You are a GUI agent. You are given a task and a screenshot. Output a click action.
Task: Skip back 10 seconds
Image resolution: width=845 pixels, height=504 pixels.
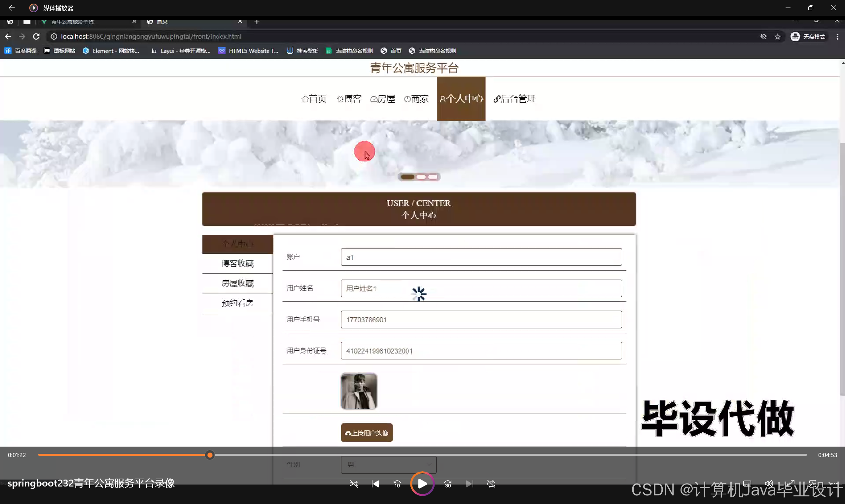[x=397, y=484]
